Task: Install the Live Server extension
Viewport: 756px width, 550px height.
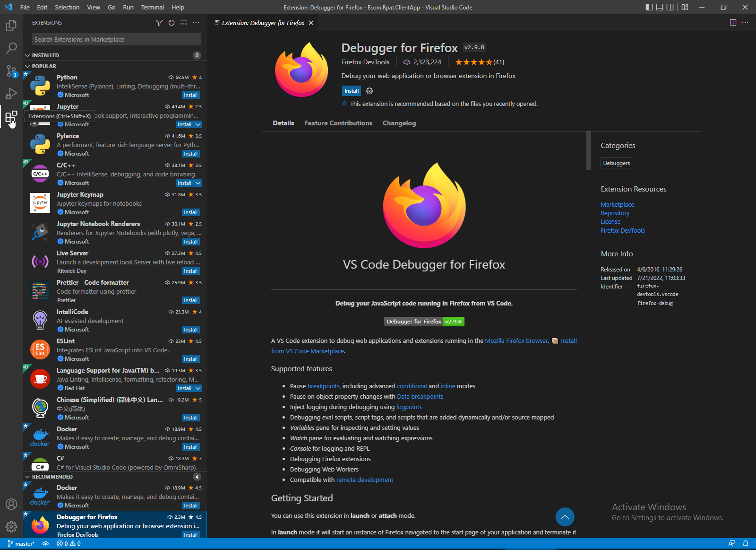Action: click(191, 271)
